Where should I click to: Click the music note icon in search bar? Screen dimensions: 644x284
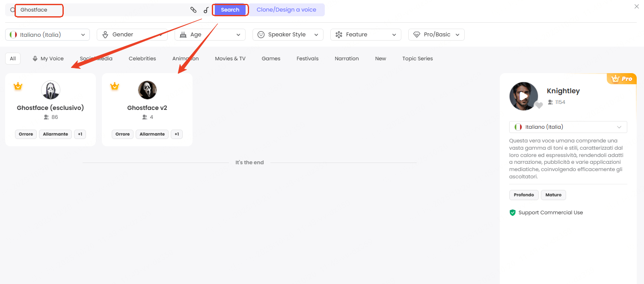coord(206,10)
